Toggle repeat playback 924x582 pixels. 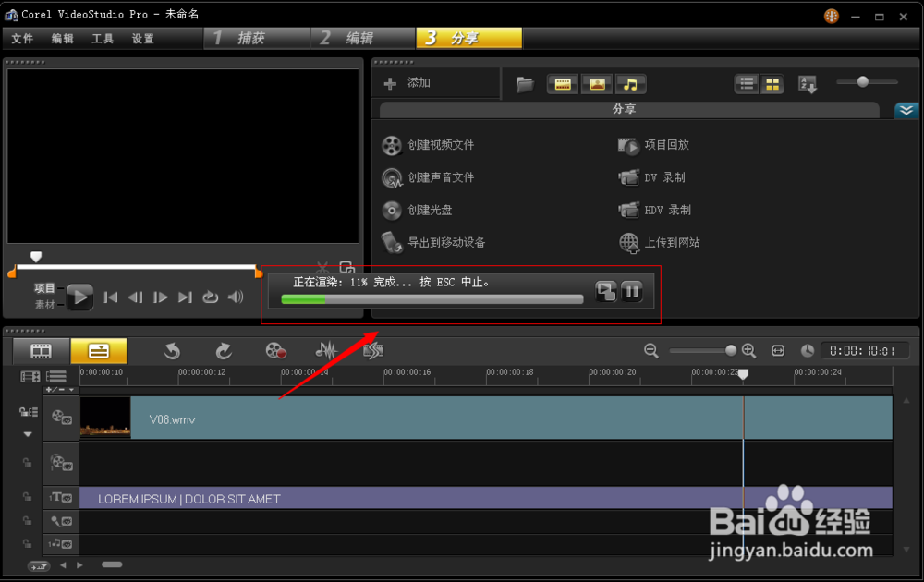pos(211,297)
